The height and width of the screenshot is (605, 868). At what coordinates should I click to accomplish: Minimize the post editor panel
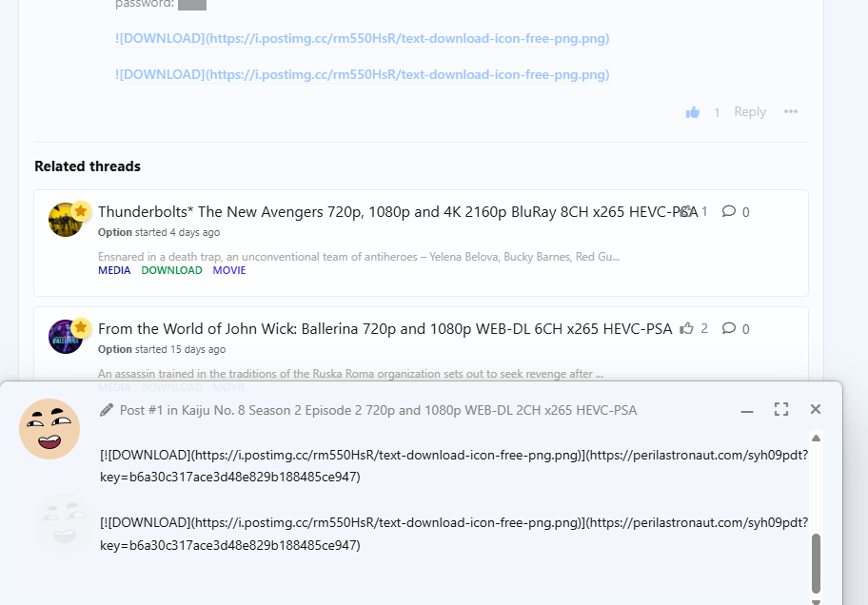(x=747, y=410)
